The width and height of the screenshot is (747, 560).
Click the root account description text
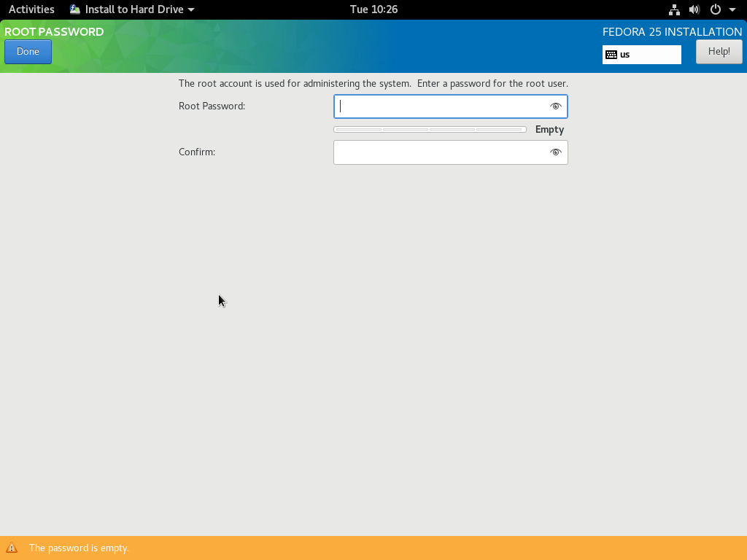coord(373,84)
